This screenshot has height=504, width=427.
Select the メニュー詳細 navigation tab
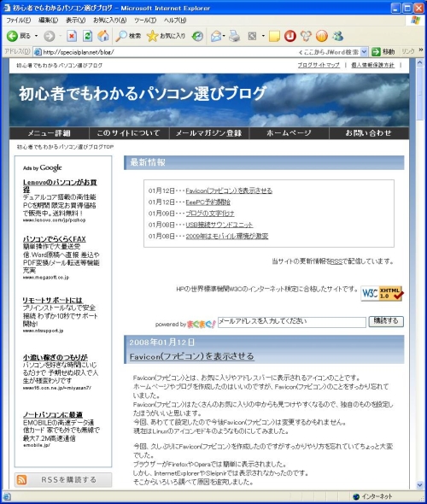pyautogui.click(x=49, y=133)
